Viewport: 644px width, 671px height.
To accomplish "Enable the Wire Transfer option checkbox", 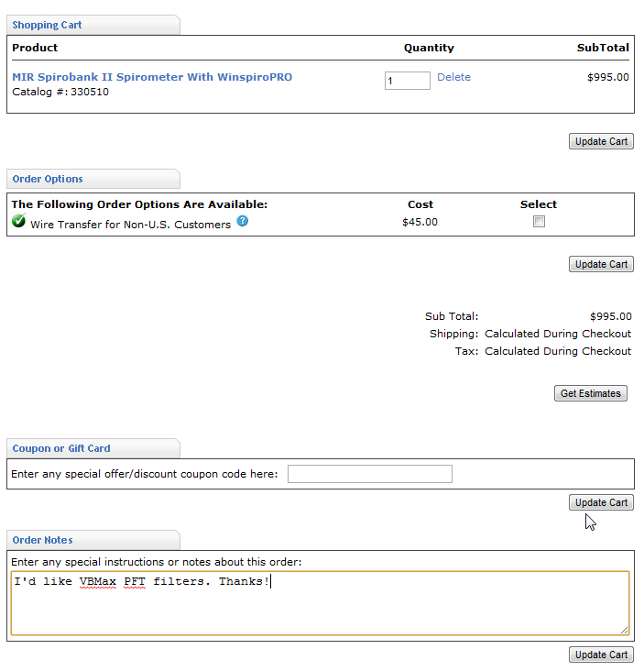I will pyautogui.click(x=539, y=222).
